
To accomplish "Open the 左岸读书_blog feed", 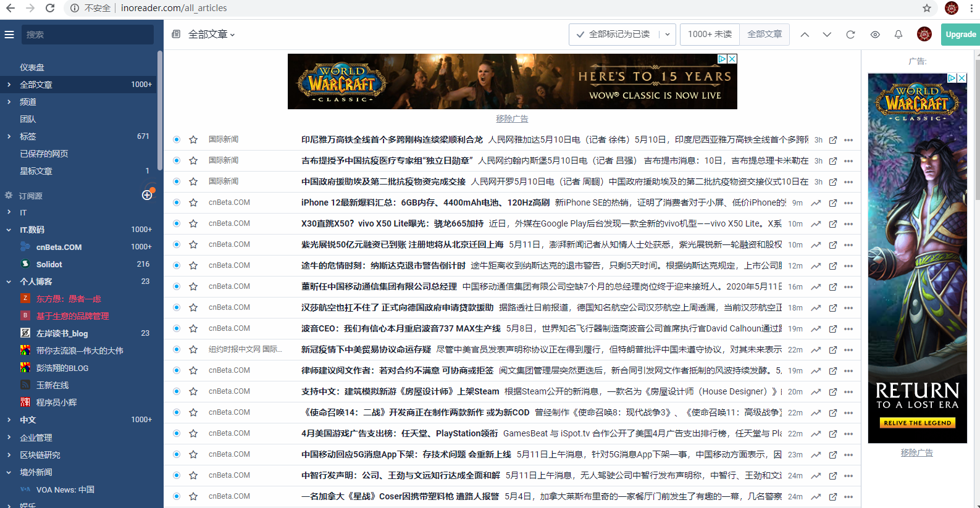I will tap(62, 333).
